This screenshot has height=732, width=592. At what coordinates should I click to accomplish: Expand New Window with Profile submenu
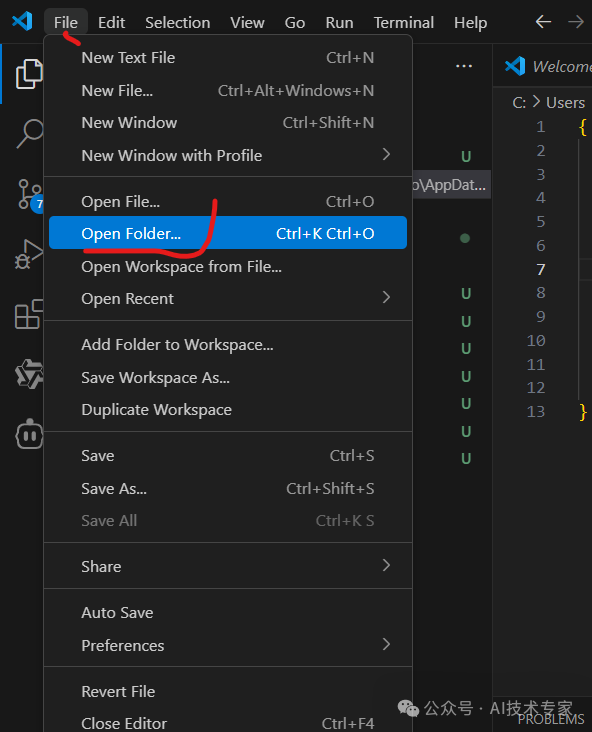(x=228, y=155)
